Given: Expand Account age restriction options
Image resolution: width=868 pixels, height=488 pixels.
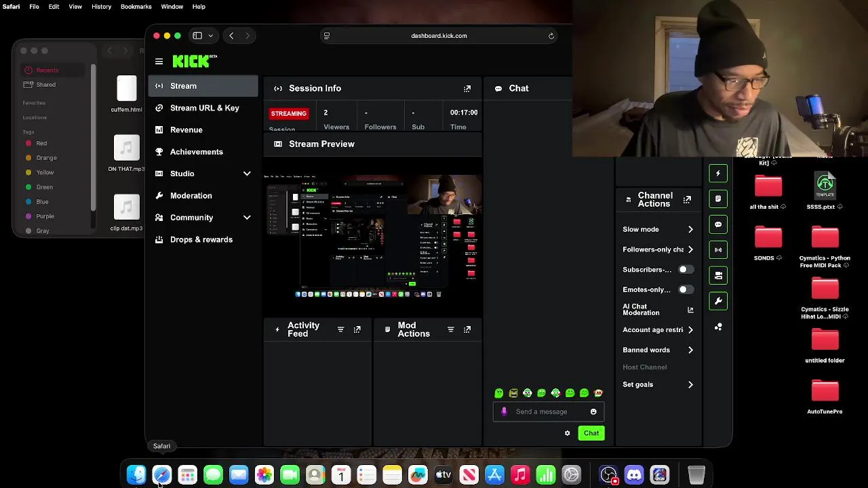Looking at the screenshot, I should 690,330.
